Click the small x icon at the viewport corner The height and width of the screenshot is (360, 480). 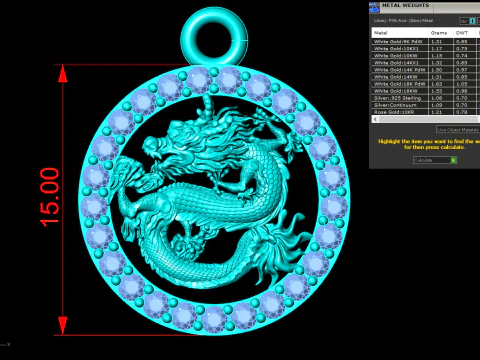8,344
